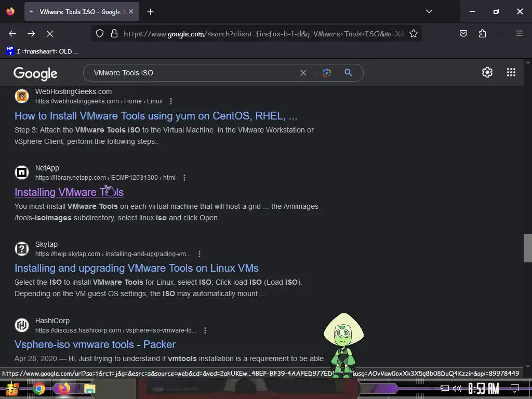Go to the Google home logo
Image resolution: width=532 pixels, height=399 pixels.
coord(35,73)
